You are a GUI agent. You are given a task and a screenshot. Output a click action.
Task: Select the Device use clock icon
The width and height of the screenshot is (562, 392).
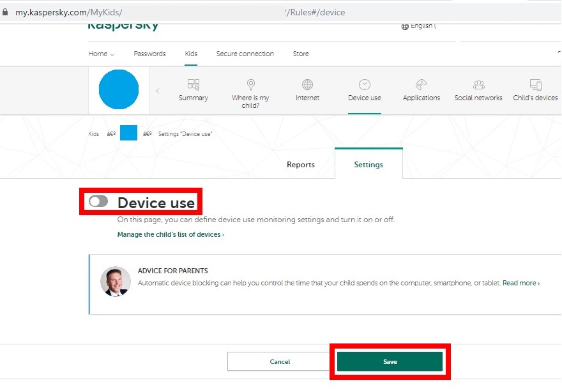click(364, 84)
